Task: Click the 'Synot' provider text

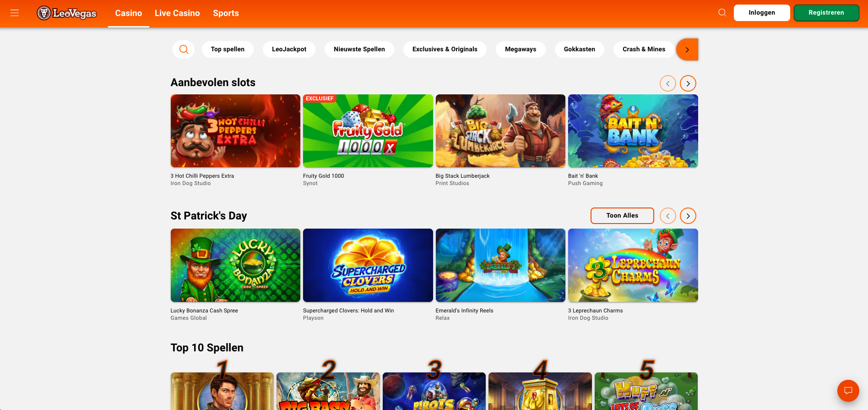Action: click(x=310, y=183)
